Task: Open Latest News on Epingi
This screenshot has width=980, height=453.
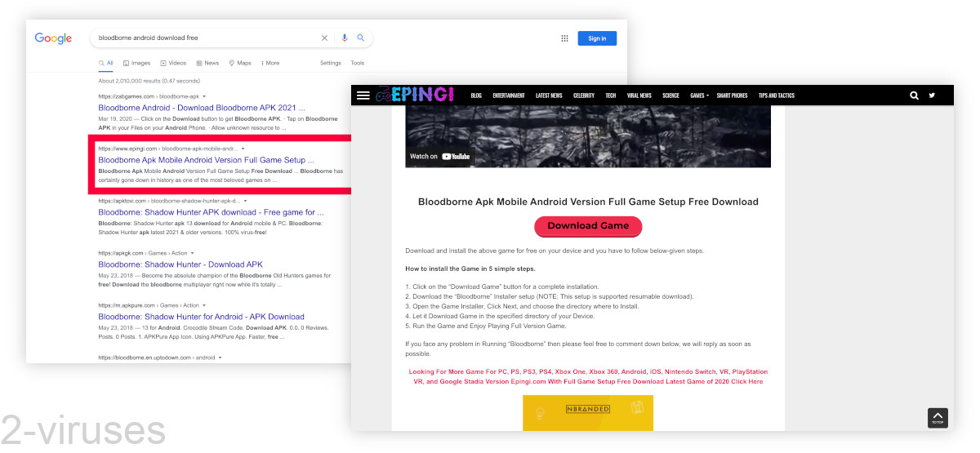Action: click(x=549, y=95)
